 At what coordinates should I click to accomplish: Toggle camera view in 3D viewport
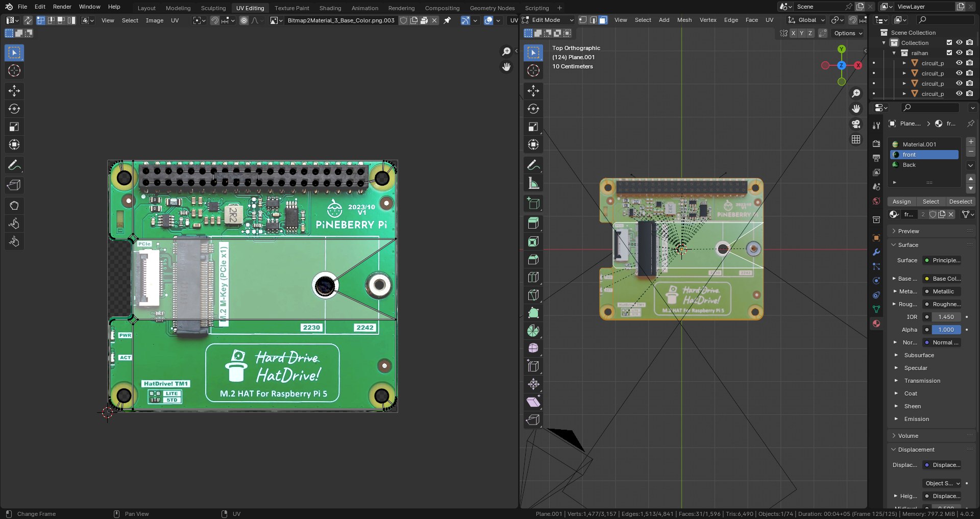856,124
